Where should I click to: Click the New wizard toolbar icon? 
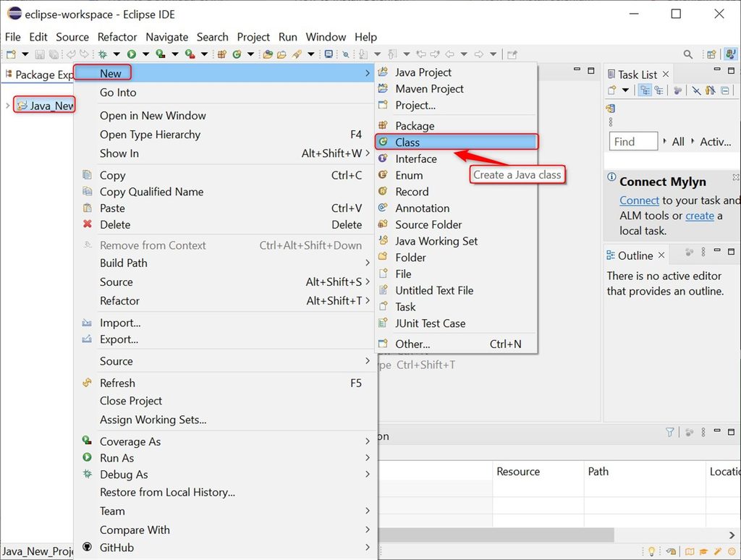tap(11, 54)
